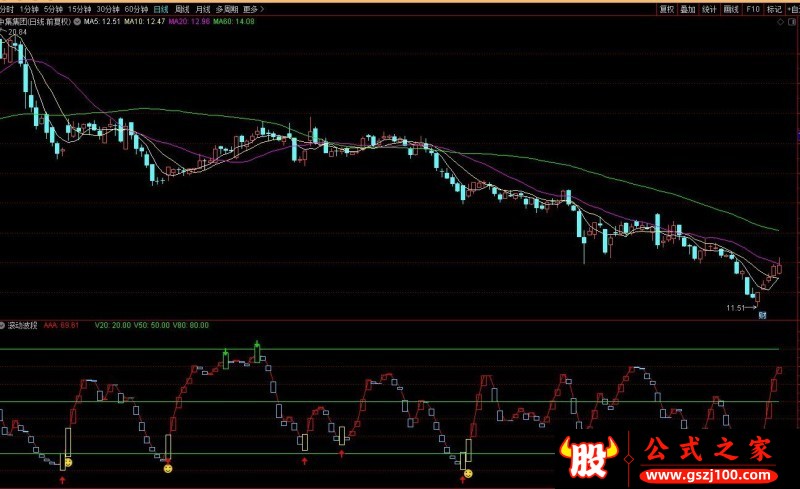Open the 复权 adjustment options

pos(666,8)
